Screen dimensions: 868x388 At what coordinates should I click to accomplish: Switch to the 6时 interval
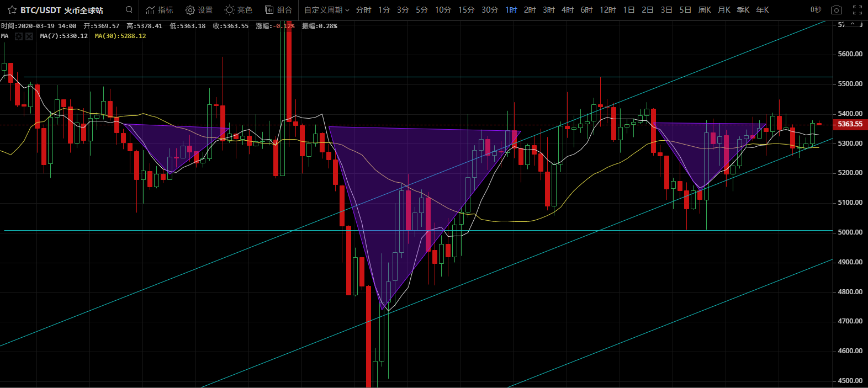pos(586,10)
